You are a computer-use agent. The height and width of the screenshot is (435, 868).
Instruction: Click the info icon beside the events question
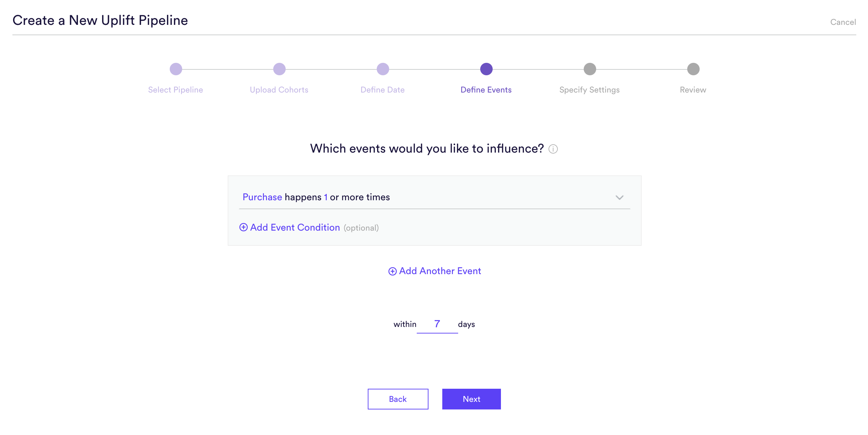point(553,149)
